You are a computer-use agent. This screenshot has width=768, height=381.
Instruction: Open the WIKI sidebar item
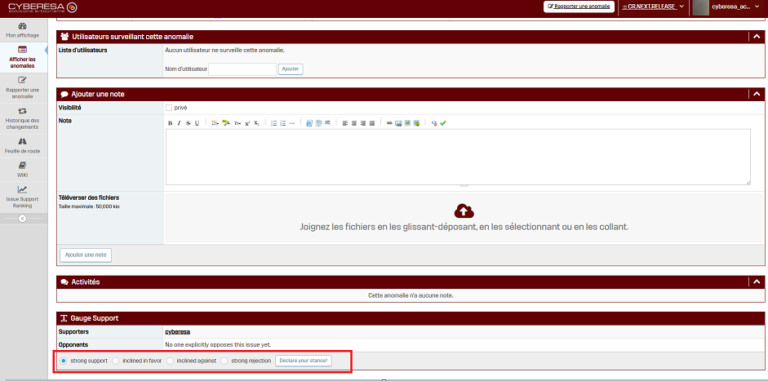[23, 169]
